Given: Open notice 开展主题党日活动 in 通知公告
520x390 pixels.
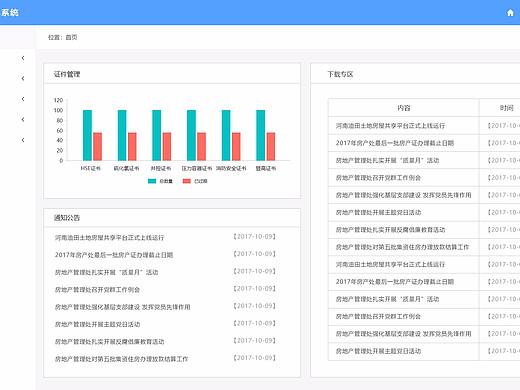Looking at the screenshot, I should (x=97, y=324).
